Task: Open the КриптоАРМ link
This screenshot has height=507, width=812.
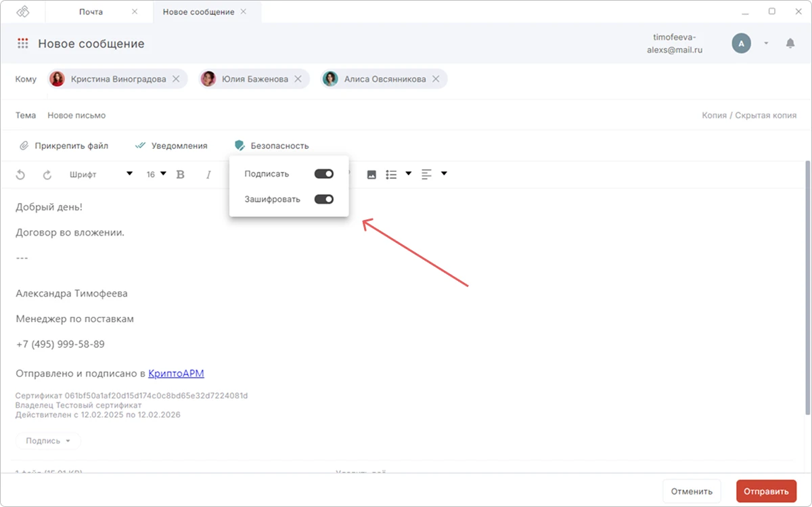Action: [x=176, y=373]
